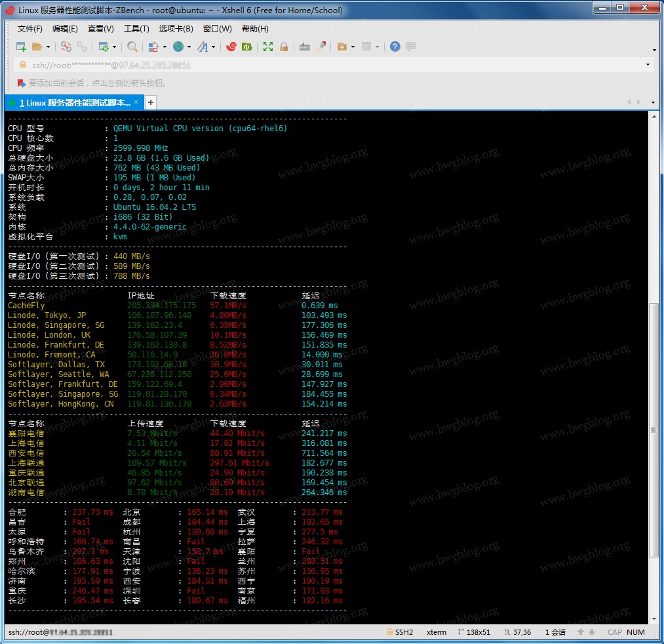Click the add-session bookmark flag button

click(21, 83)
